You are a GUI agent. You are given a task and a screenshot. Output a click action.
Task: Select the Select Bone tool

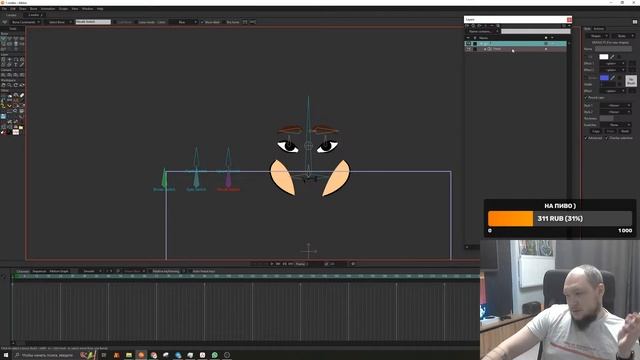coord(3,38)
